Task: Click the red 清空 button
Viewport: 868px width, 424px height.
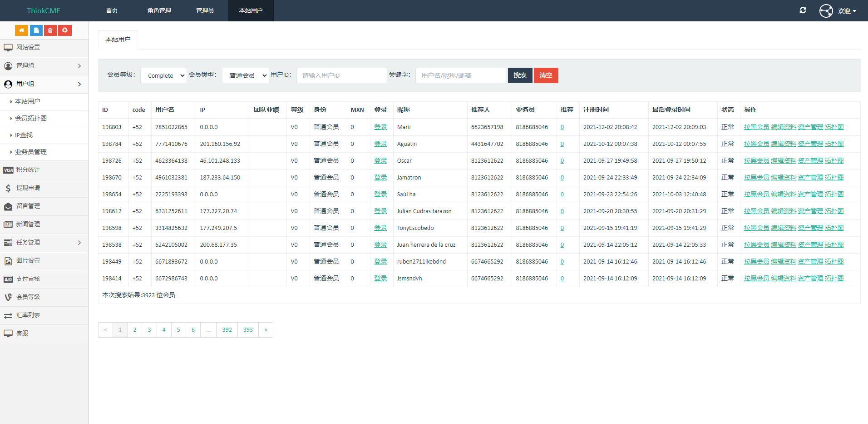Action: (546, 75)
